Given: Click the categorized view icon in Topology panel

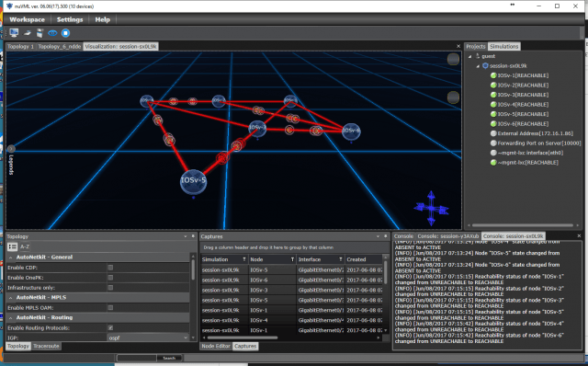Looking at the screenshot, I should click(x=12, y=246).
